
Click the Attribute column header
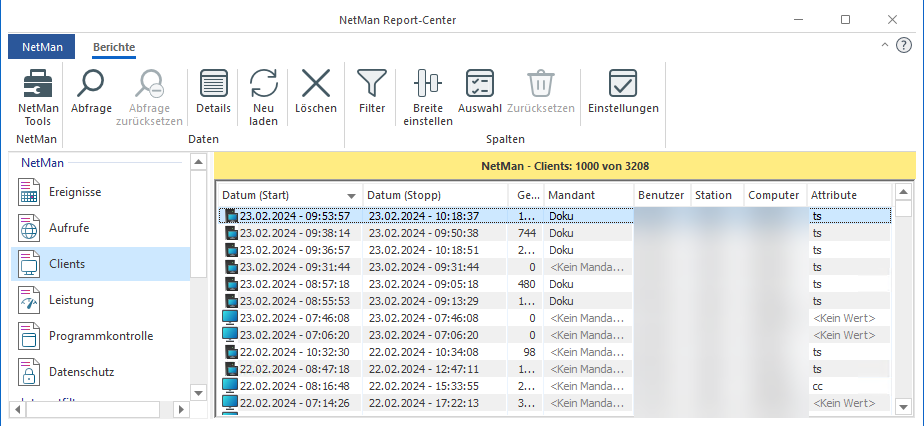pos(849,195)
